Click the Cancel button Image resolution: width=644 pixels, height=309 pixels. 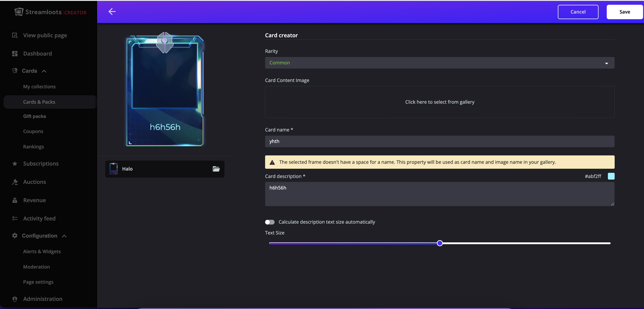tap(578, 12)
